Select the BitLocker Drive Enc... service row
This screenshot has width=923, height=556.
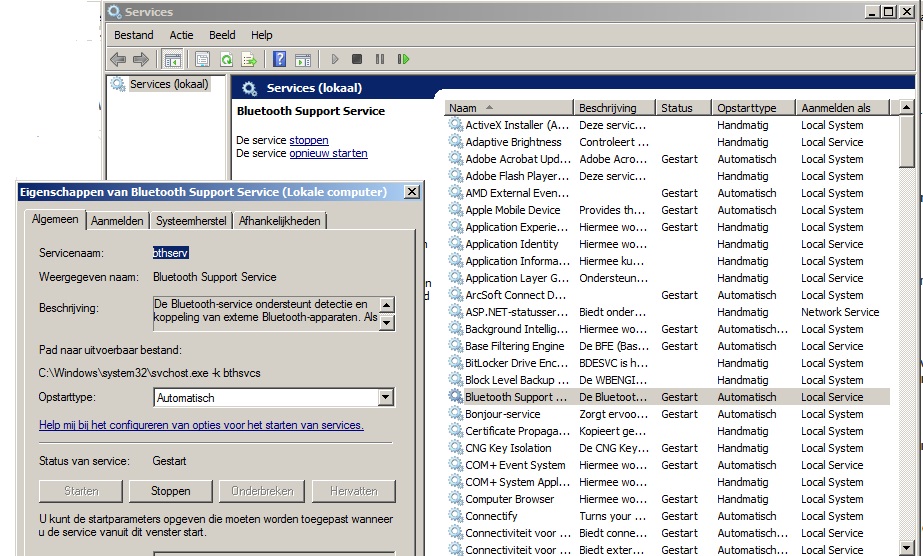pos(668,363)
